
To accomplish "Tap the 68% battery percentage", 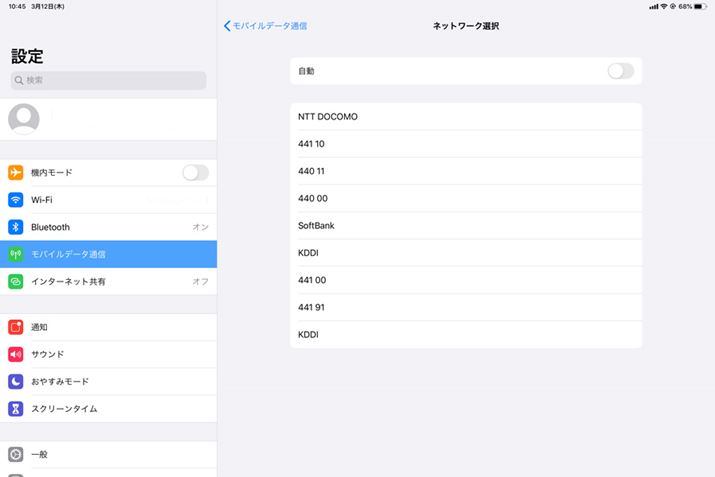I will click(x=685, y=6).
